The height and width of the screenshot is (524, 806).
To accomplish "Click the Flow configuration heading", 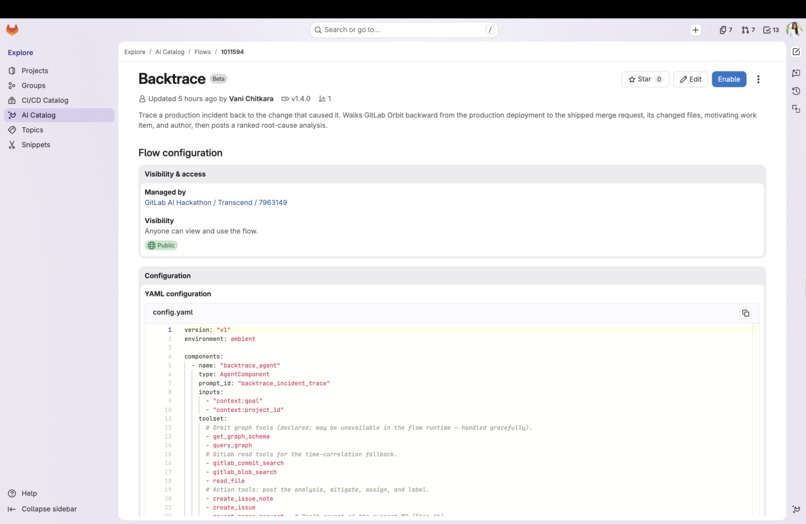I will tap(180, 153).
